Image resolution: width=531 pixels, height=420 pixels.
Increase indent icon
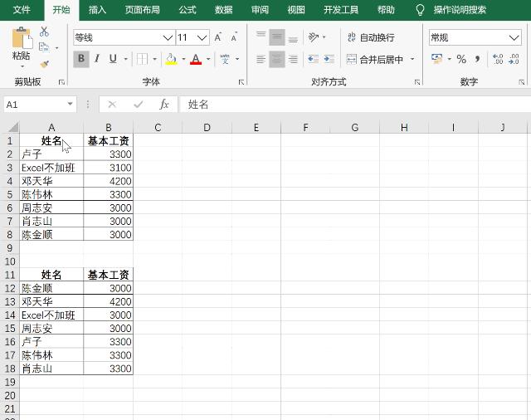[329, 59]
